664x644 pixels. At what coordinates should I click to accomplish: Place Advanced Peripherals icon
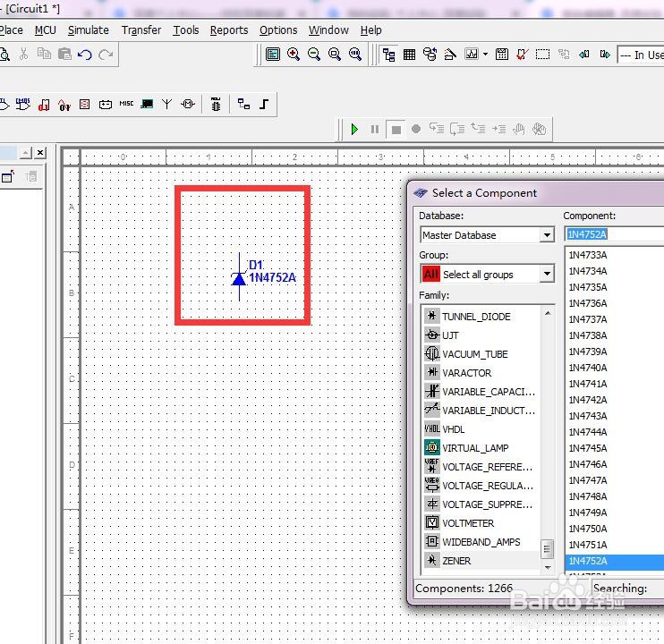[147, 104]
